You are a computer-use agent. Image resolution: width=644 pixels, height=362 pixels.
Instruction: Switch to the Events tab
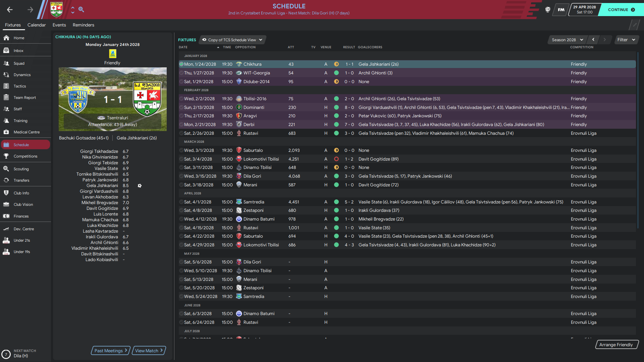(59, 25)
